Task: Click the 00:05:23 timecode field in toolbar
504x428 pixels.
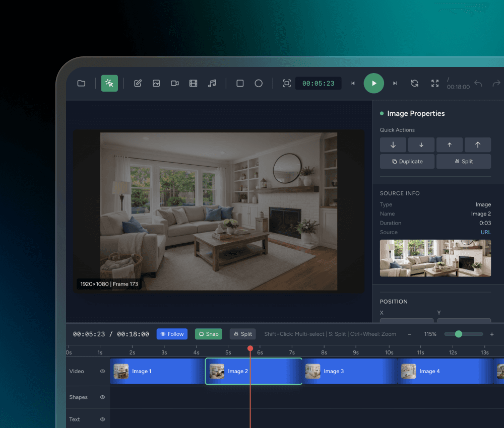Action: 318,84
